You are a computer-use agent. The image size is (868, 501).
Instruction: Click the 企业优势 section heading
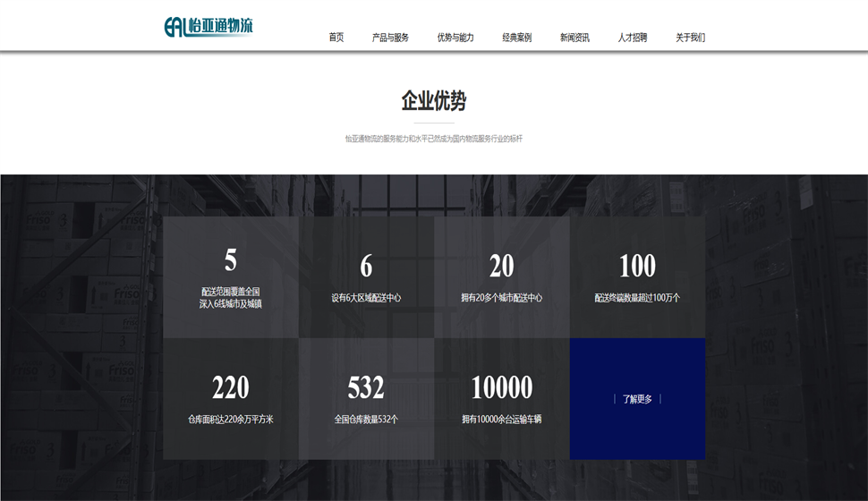(x=434, y=101)
